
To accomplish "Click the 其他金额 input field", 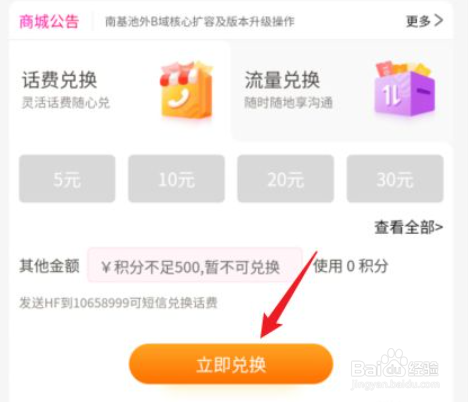I will coord(195,266).
